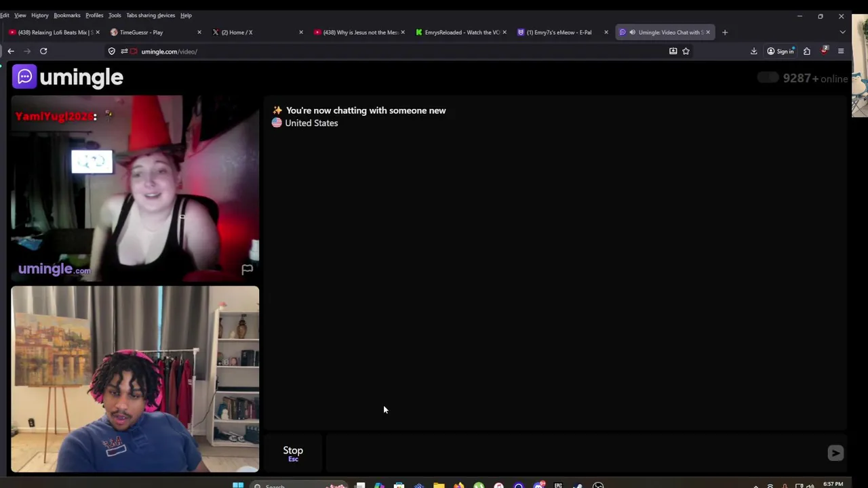
Task: Click the United States country label
Action: point(311,123)
